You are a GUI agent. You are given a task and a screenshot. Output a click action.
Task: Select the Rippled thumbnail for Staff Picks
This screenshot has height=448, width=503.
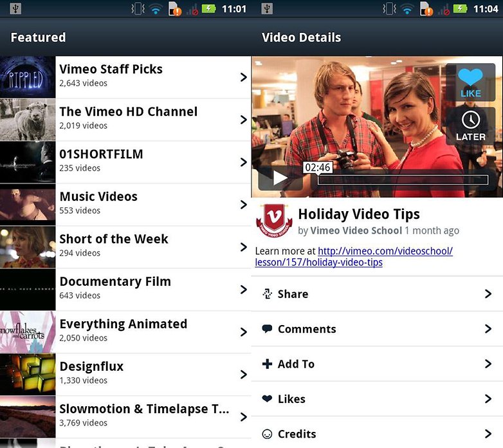[x=28, y=77]
